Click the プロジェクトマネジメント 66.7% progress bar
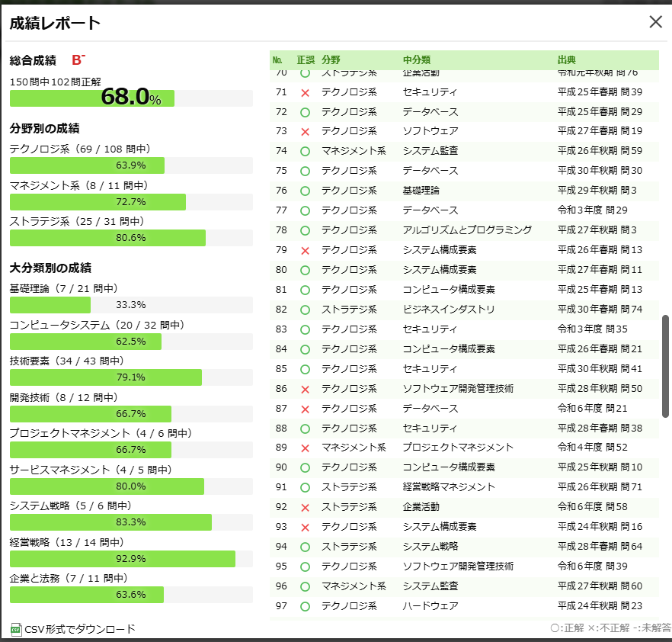 coord(131,449)
